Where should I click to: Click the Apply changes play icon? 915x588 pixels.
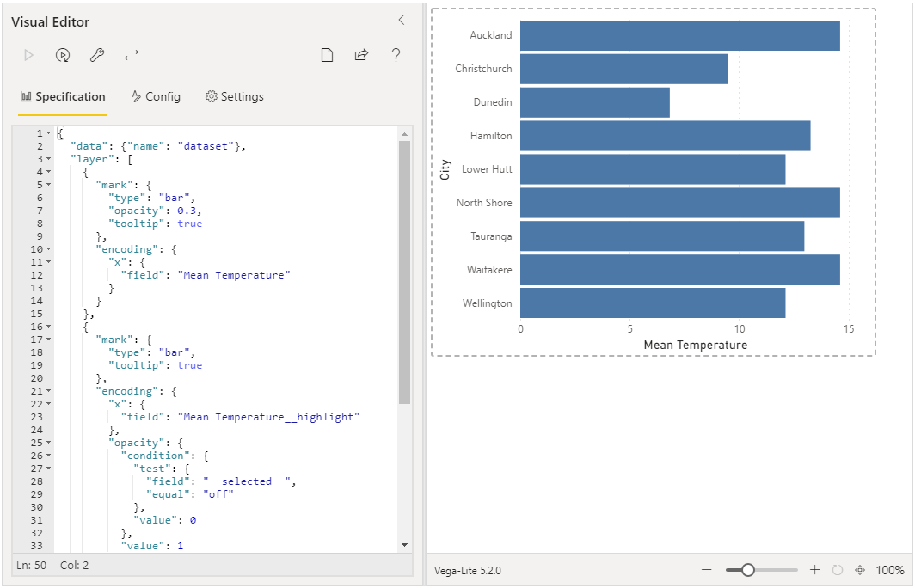click(x=28, y=55)
